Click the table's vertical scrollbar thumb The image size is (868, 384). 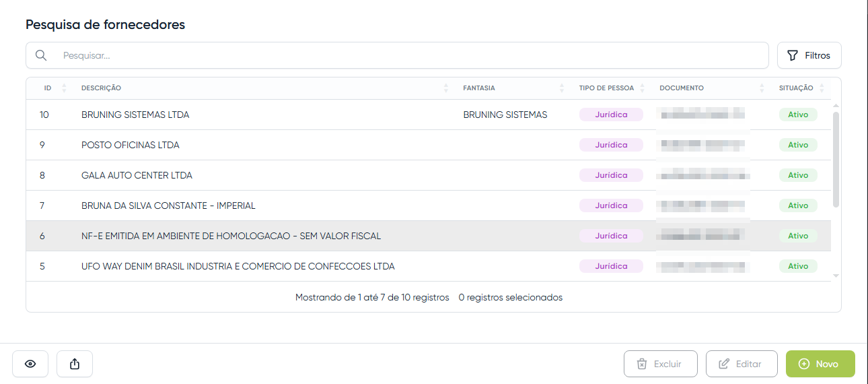coord(836,159)
